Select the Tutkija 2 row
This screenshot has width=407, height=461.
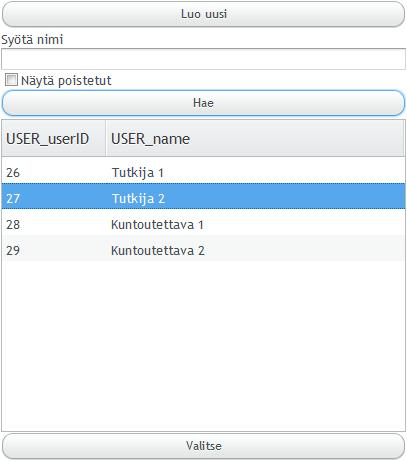pos(203,199)
